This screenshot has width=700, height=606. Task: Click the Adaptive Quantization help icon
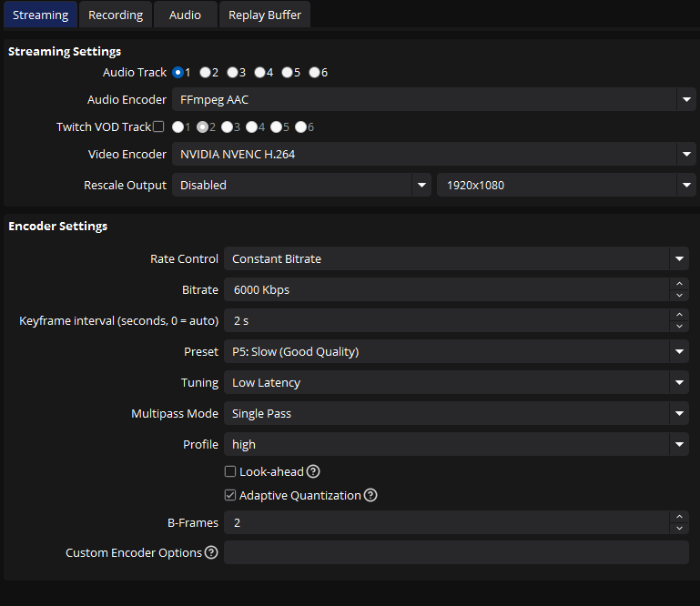(x=370, y=495)
